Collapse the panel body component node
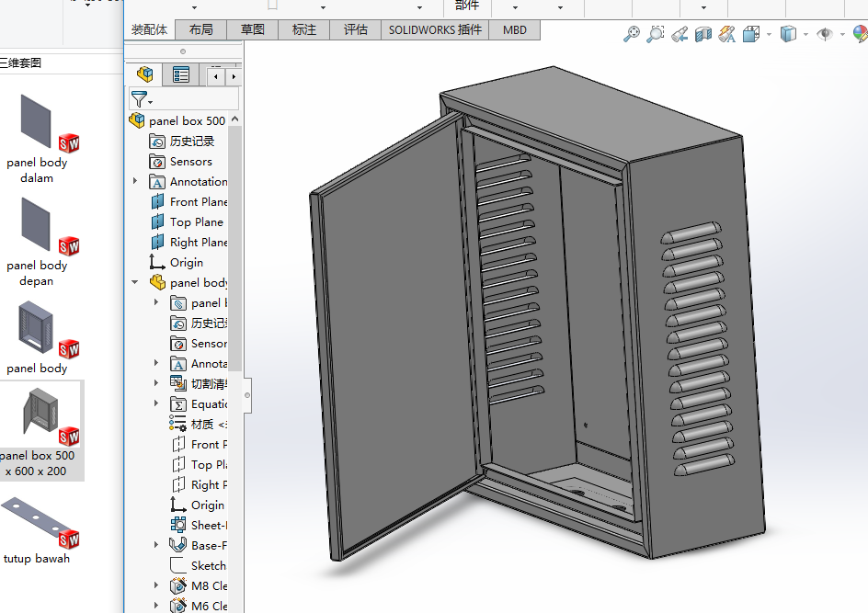 point(135,283)
